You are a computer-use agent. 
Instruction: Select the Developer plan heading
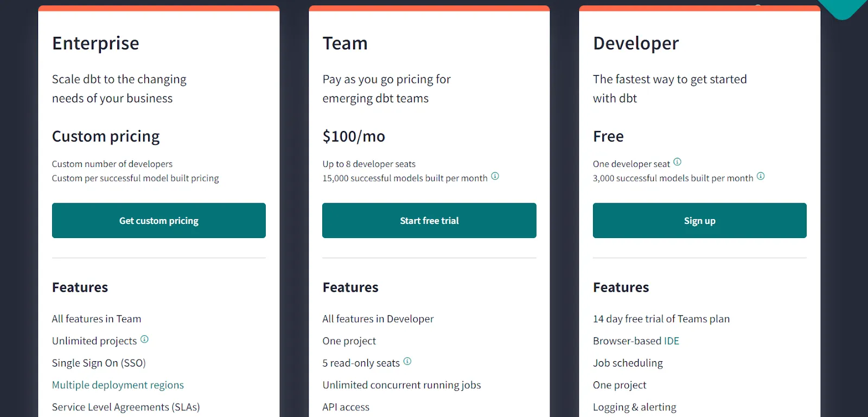636,43
